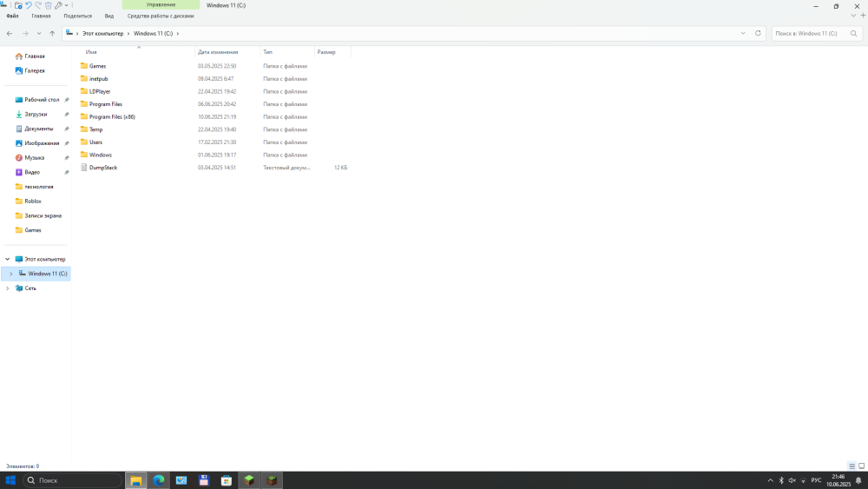Viewport: 868px width, 489px height.
Task: Switch to the Поделиться ribbon tab
Action: pyautogui.click(x=77, y=16)
